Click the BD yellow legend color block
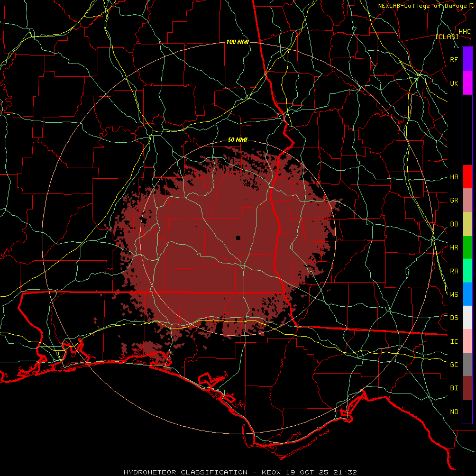Viewport: 476px width, 476px height. click(467, 224)
